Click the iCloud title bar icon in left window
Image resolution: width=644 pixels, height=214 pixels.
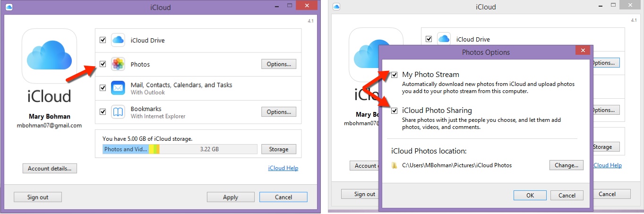pyautogui.click(x=9, y=7)
